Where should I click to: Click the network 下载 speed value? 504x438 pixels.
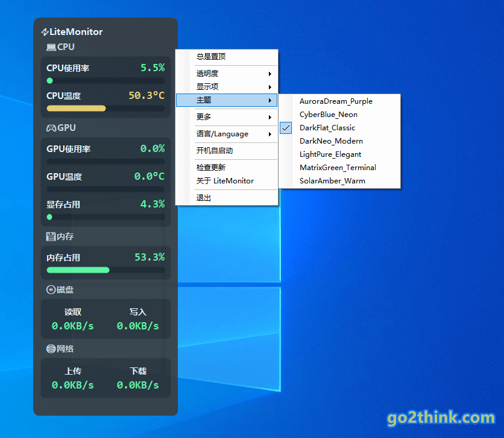[138, 386]
